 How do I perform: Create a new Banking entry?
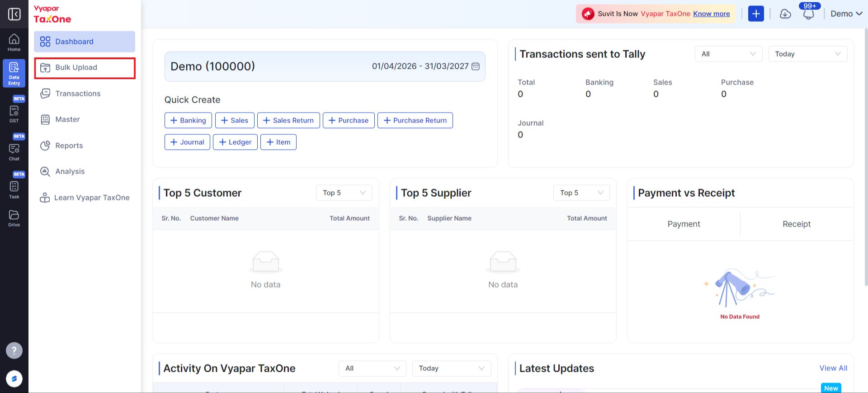(188, 120)
